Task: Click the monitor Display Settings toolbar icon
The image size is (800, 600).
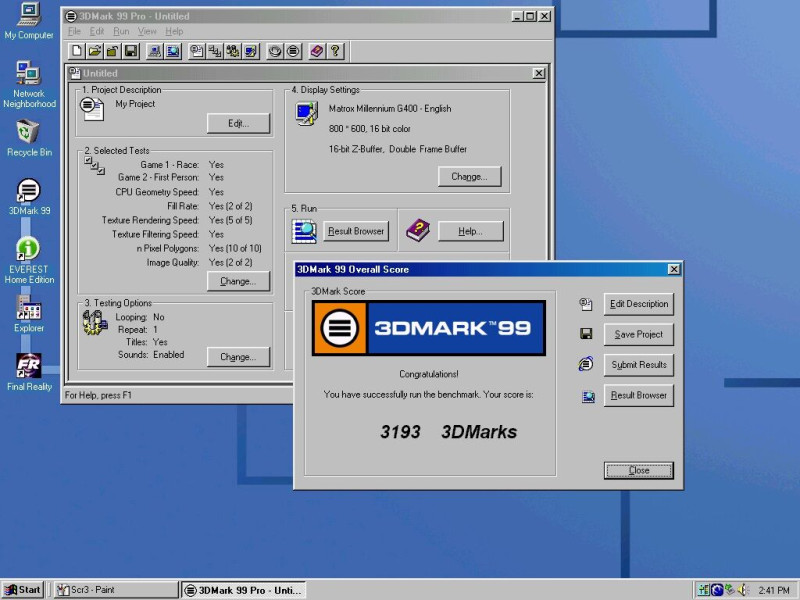Action: click(x=251, y=51)
